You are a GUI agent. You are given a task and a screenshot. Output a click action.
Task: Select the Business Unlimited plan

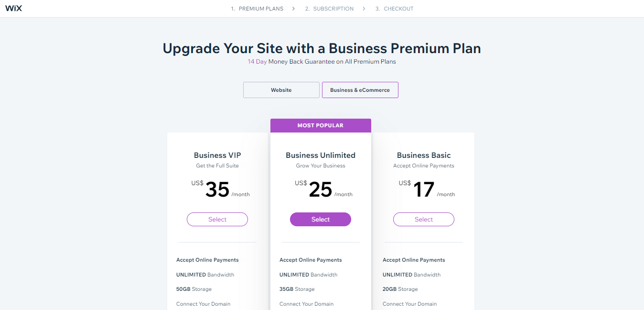click(x=320, y=219)
